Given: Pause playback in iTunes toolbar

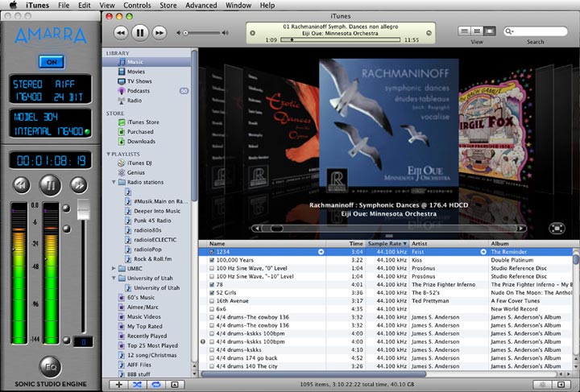Looking at the screenshot, I should (x=140, y=33).
